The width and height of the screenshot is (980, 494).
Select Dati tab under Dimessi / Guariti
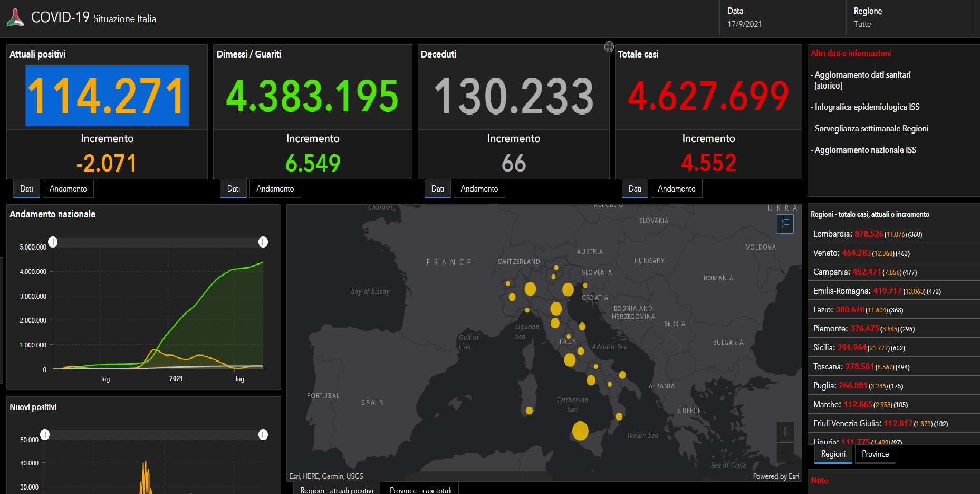click(x=233, y=189)
